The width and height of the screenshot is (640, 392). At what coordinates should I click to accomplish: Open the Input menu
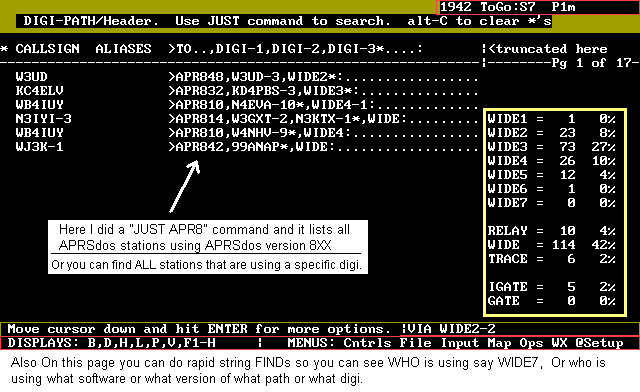tap(459, 343)
